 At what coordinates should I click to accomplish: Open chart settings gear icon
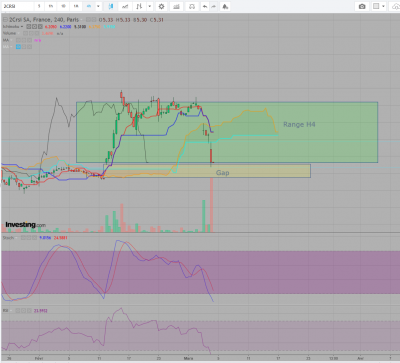[x=162, y=6]
